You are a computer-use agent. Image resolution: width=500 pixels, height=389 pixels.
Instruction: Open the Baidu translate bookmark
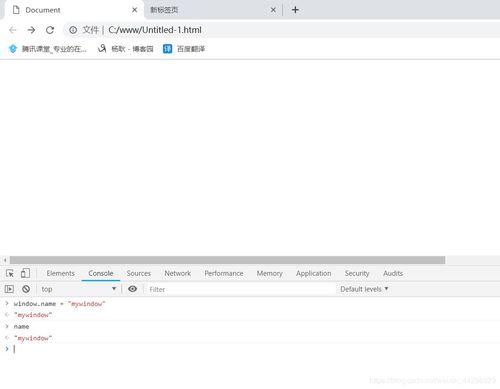184,49
